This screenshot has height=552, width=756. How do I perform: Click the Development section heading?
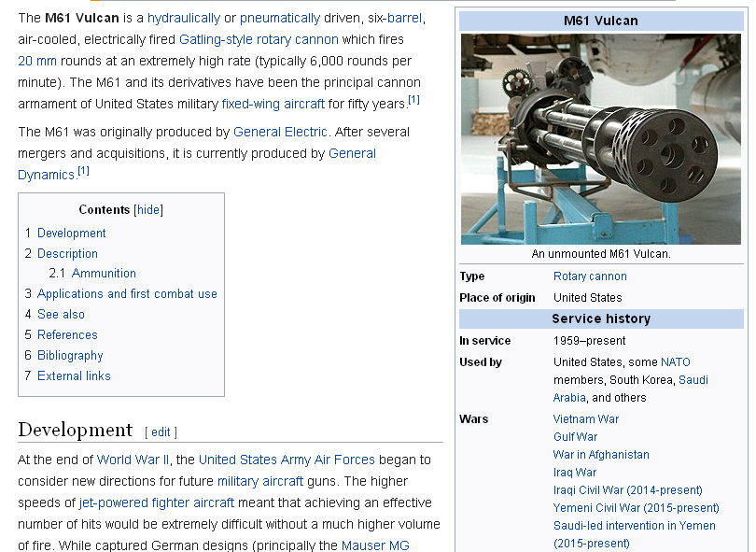[76, 430]
